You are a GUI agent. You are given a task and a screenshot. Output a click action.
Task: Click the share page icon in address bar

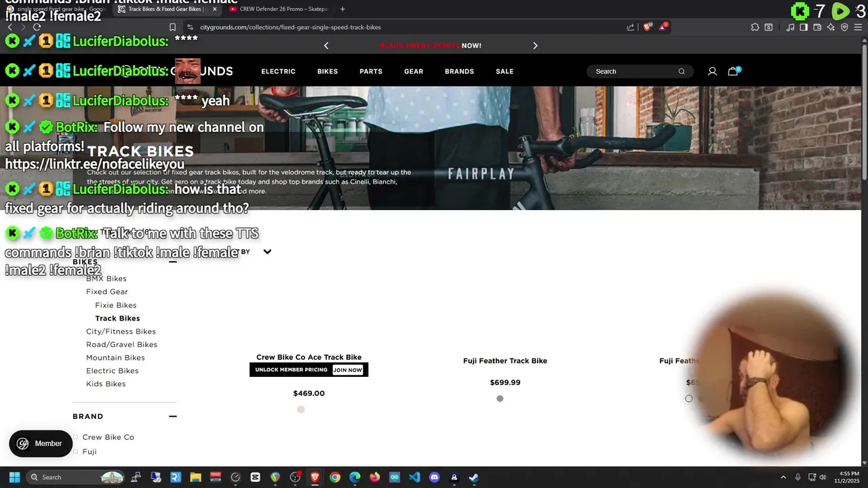631,27
